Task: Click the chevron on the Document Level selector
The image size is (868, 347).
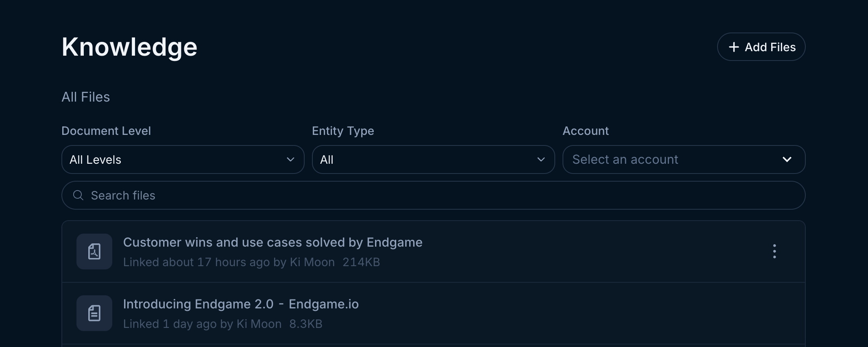Action: (x=290, y=159)
